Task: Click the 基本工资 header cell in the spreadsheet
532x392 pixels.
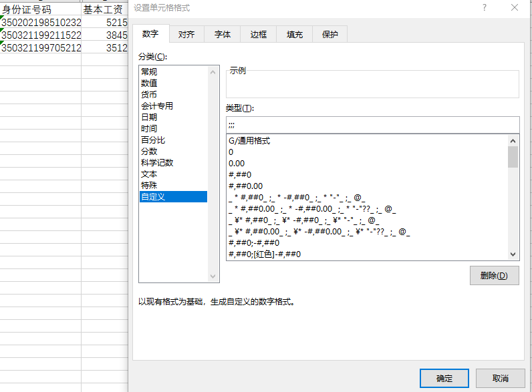Action: pos(104,9)
